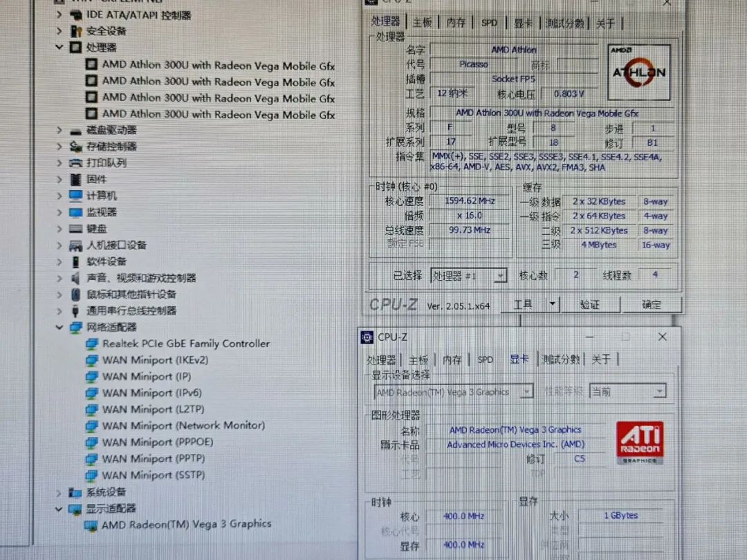Image resolution: width=747 pixels, height=560 pixels.
Task: Click the firmware category icon
Action: (76, 180)
